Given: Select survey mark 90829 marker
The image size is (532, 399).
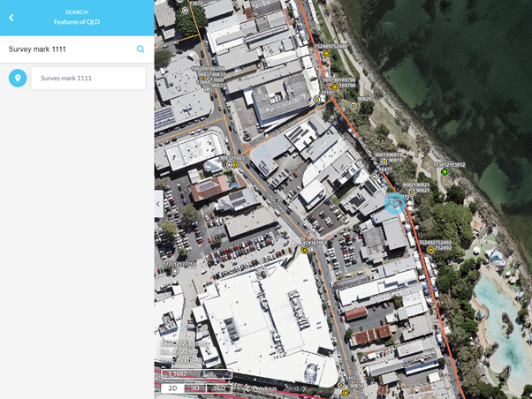Looking at the screenshot, I should tap(353, 106).
